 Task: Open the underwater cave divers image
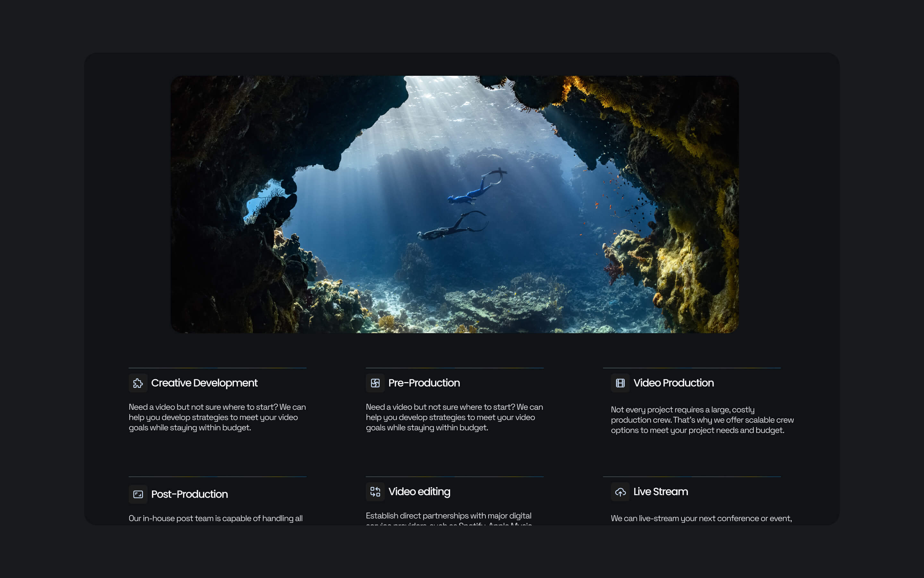pos(454,204)
